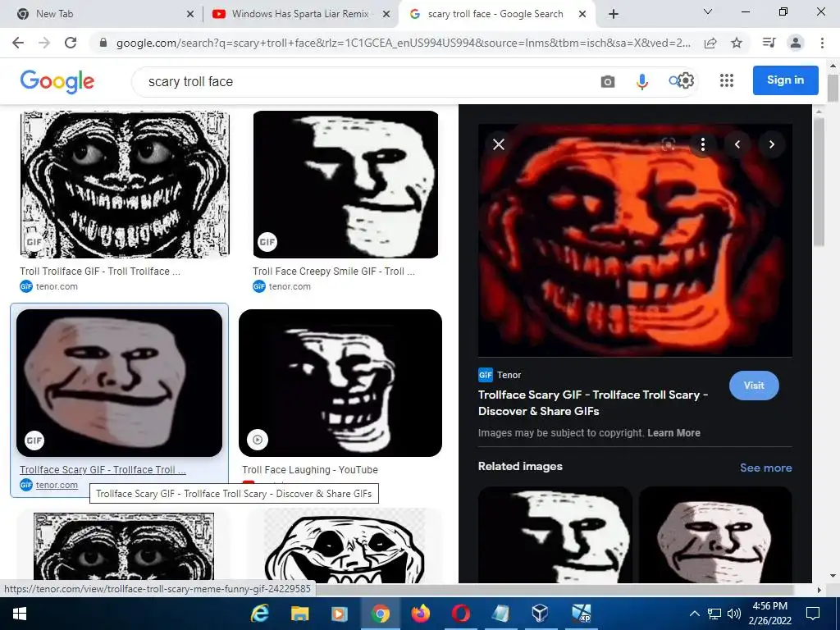This screenshot has width=840, height=630.
Task: Switch to the Windows Has Sparta Liar Remix tab
Action: [301, 15]
